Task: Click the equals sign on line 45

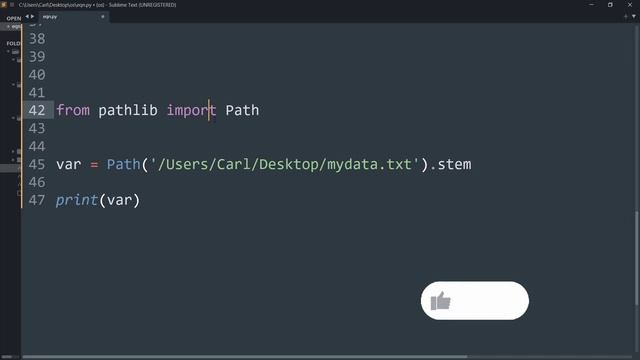Action: click(94, 165)
